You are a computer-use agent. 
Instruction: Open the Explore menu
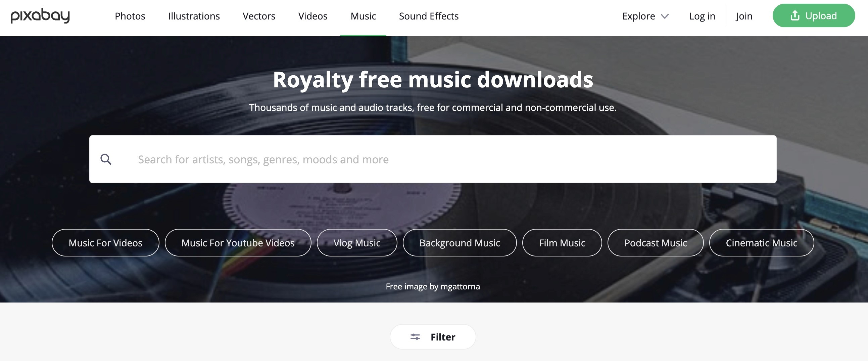(x=645, y=16)
